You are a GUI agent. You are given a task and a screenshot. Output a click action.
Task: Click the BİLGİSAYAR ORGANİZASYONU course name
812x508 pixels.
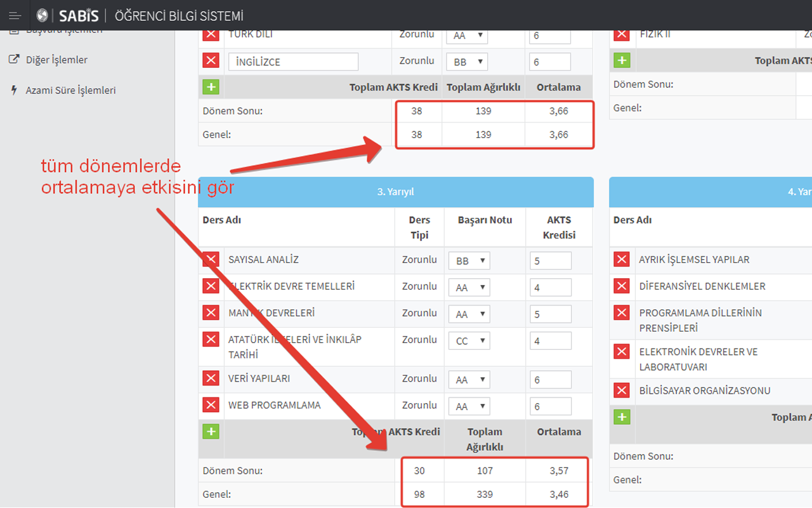(x=705, y=391)
